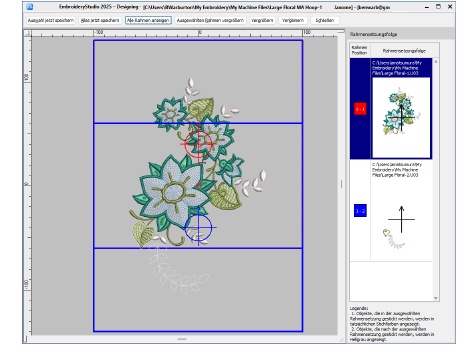
Task: Click the ruler origin corner box
Action: click(28, 33)
